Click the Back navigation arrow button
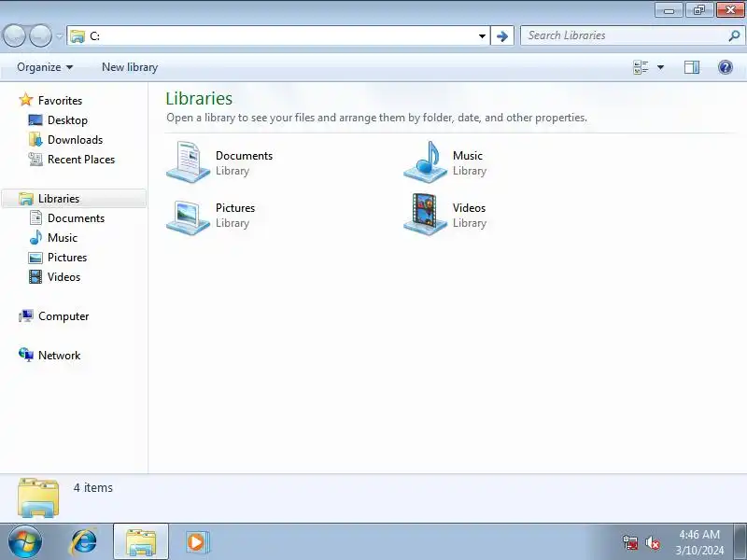747x560 pixels. click(15, 35)
